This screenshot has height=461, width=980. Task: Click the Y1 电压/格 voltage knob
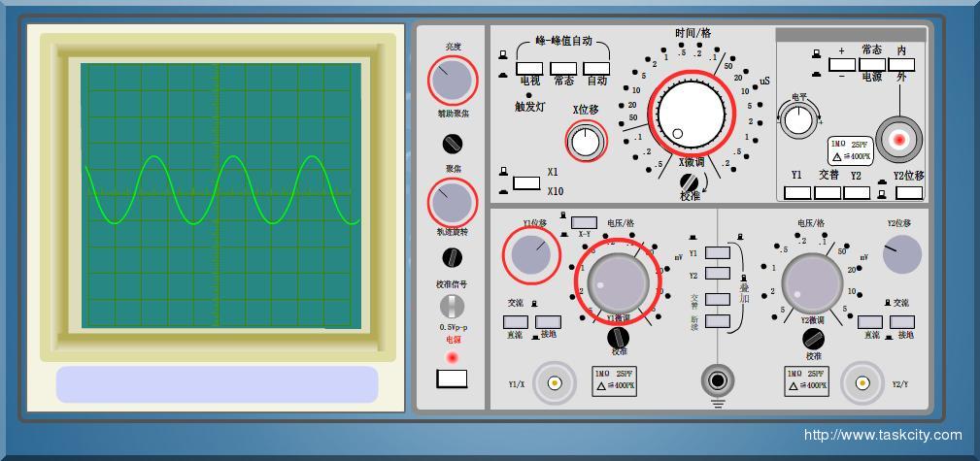[x=618, y=282]
